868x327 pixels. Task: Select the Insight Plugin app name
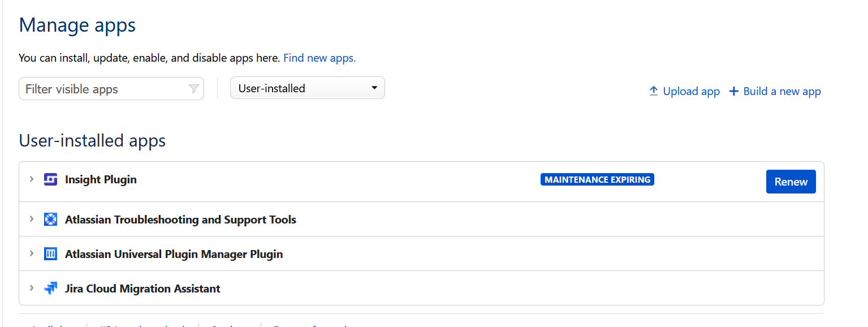click(x=101, y=180)
